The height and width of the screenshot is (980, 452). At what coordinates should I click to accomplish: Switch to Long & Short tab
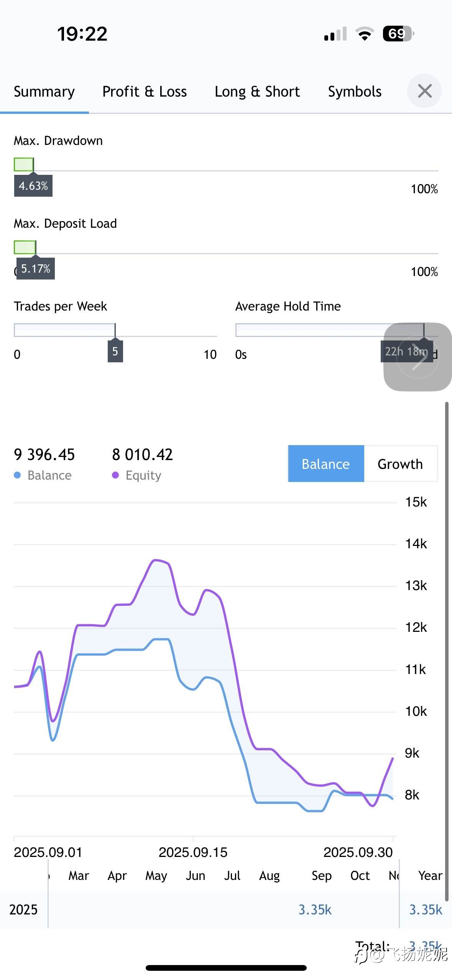(257, 92)
